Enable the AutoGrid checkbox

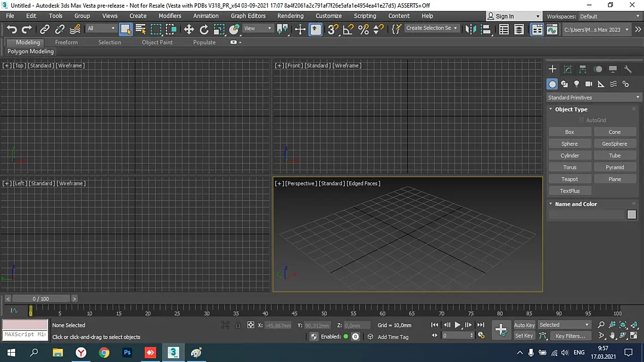coord(581,120)
